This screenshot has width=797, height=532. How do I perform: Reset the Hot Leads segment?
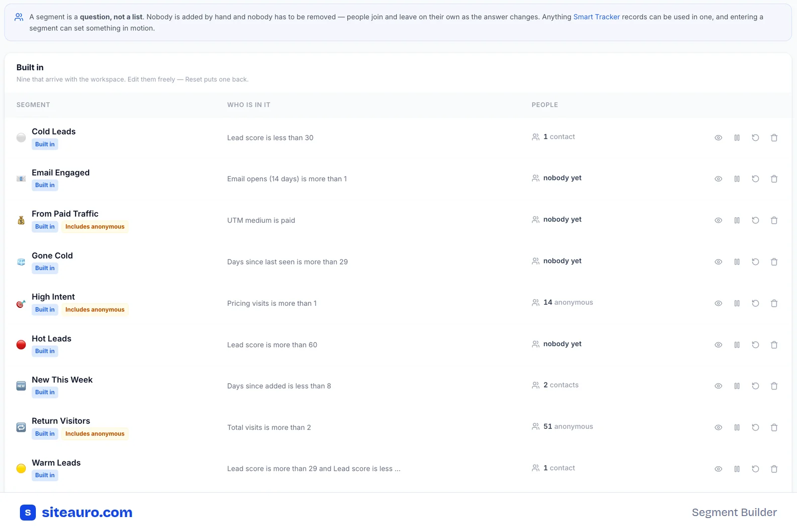[x=755, y=345]
